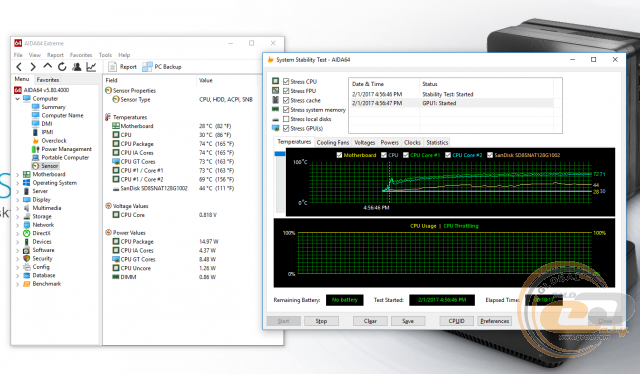Click the Motherboard tree node icon
Screen dimensions: 640x374
(27, 174)
